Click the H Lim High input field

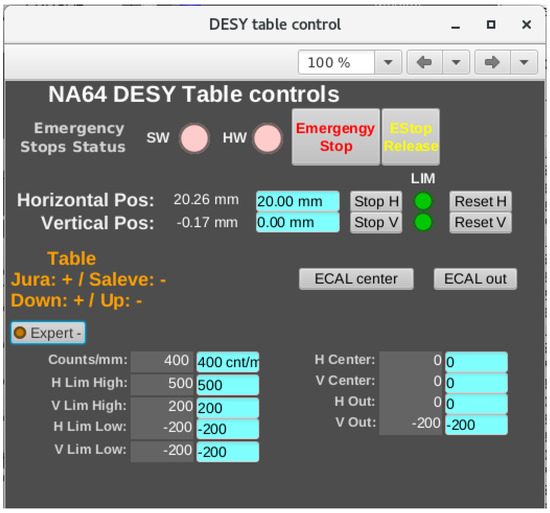point(228,385)
